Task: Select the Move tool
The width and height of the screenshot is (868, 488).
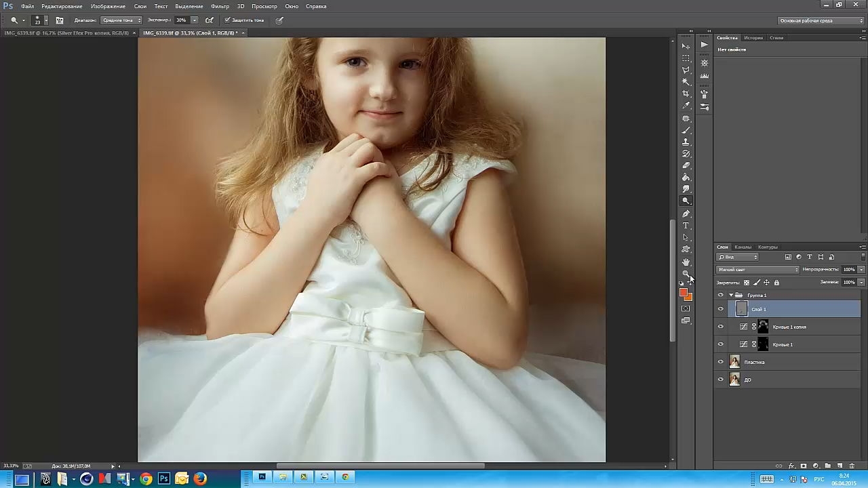Action: (686, 46)
